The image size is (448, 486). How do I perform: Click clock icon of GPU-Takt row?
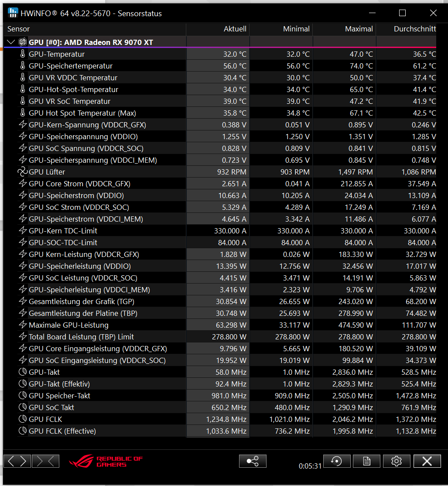point(23,372)
